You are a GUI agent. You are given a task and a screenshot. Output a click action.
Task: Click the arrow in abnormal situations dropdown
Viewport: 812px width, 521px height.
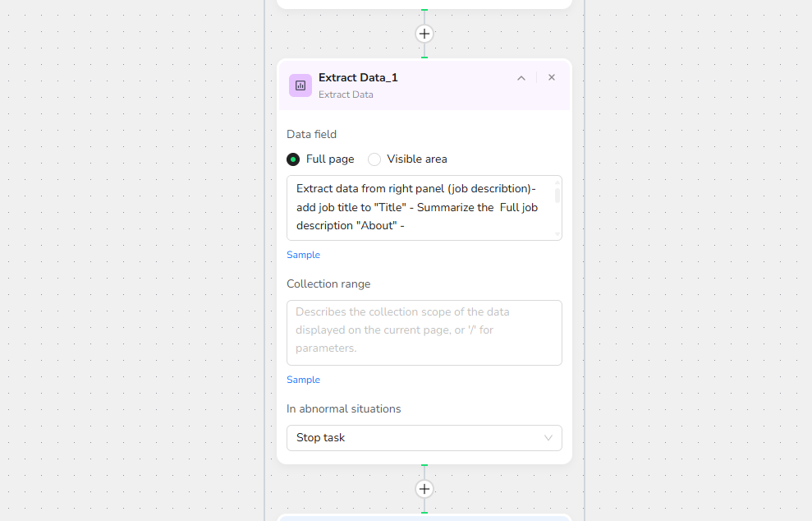pyautogui.click(x=548, y=438)
